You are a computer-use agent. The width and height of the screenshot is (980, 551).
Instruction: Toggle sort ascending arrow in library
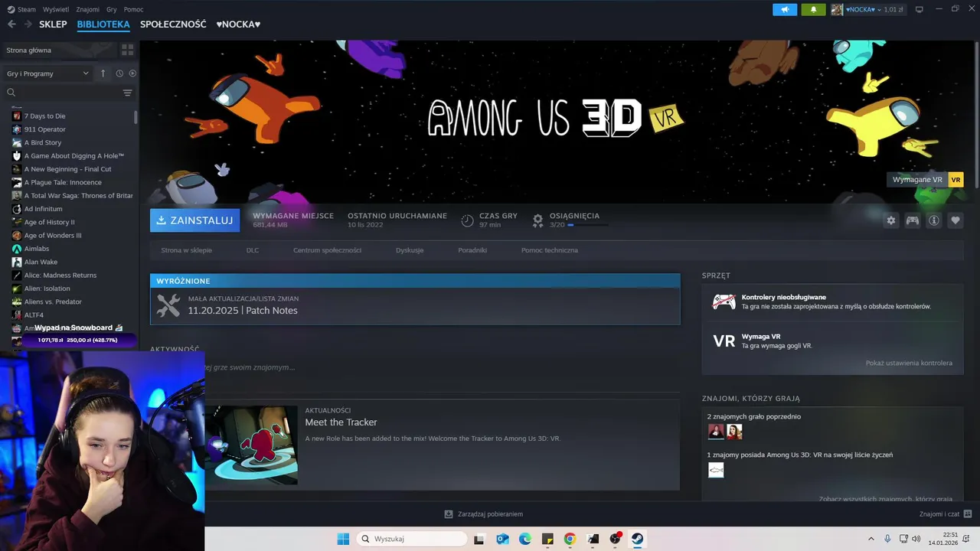(x=103, y=73)
